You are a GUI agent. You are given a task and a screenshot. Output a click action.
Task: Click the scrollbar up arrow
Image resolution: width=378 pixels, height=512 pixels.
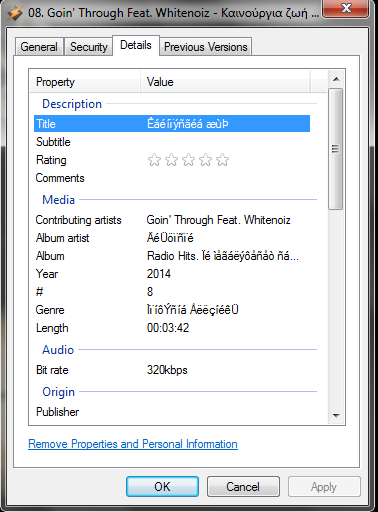click(x=336, y=79)
